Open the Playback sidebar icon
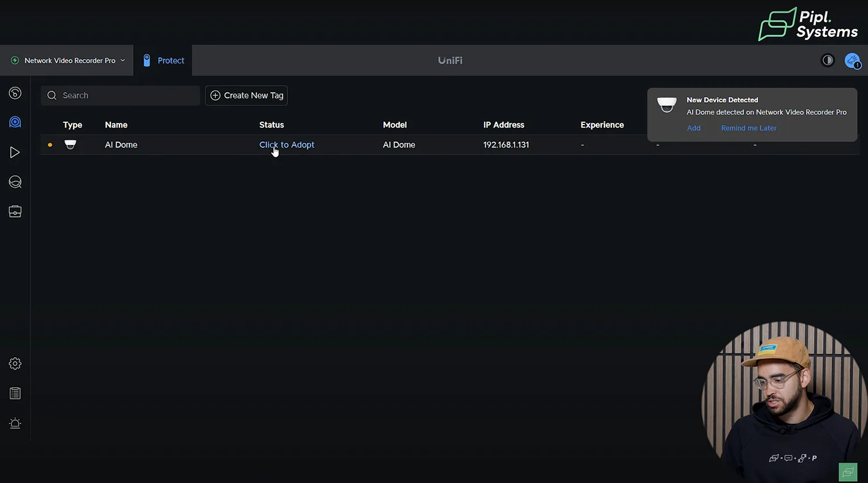 (15, 152)
